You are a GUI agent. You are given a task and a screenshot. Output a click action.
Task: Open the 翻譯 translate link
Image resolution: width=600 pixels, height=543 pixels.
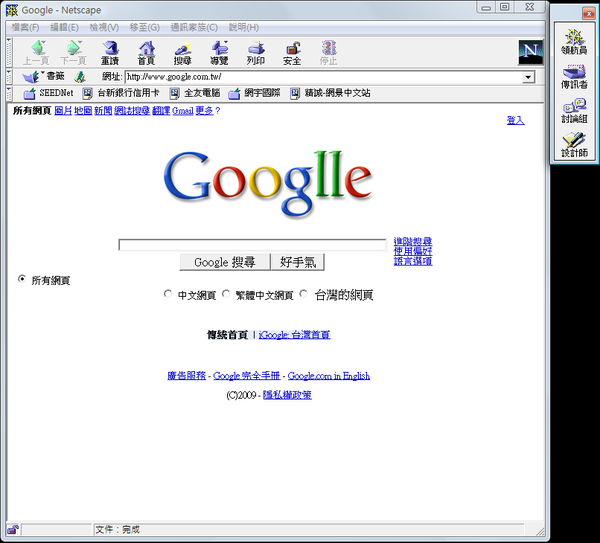pos(161,111)
